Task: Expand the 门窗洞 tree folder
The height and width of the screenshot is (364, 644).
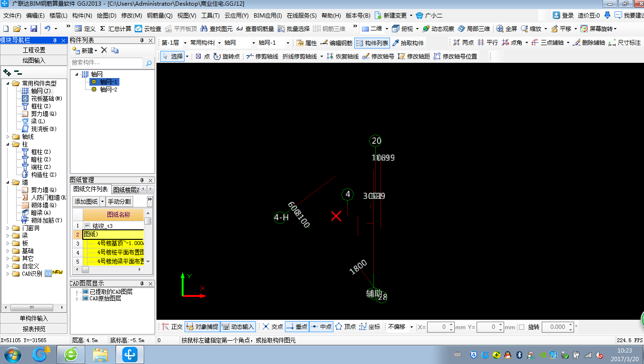Action: point(8,228)
